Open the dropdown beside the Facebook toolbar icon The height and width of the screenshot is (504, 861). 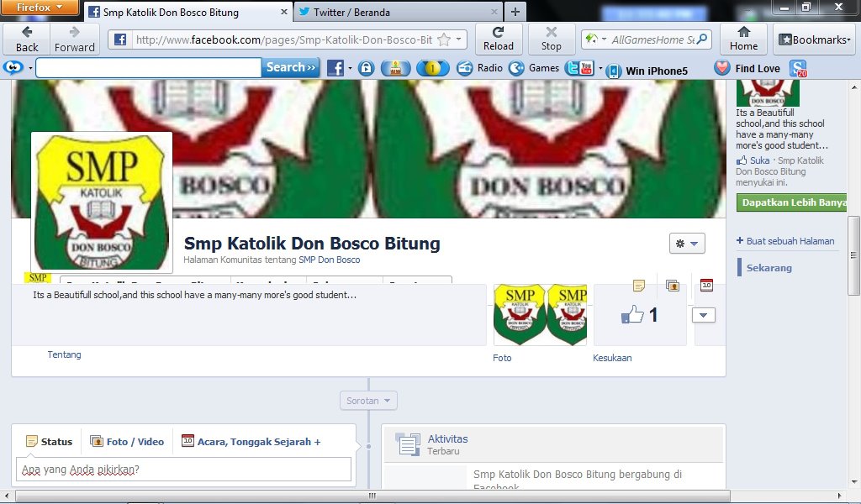[350, 69]
